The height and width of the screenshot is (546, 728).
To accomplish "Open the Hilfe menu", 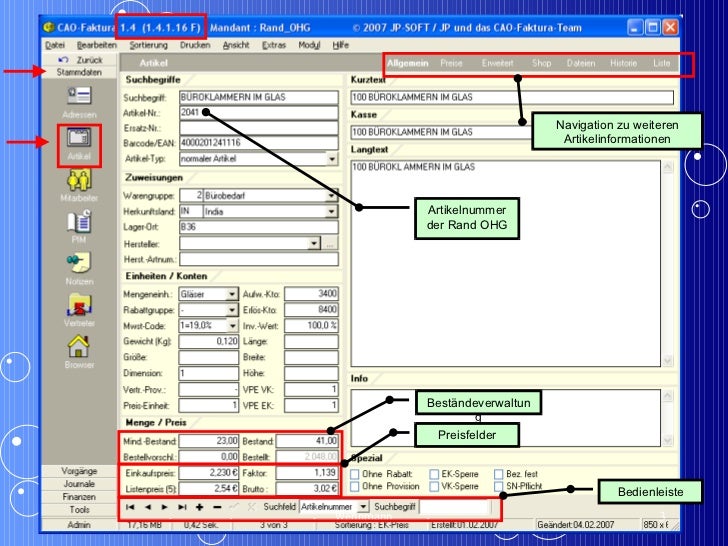I will pyautogui.click(x=340, y=45).
